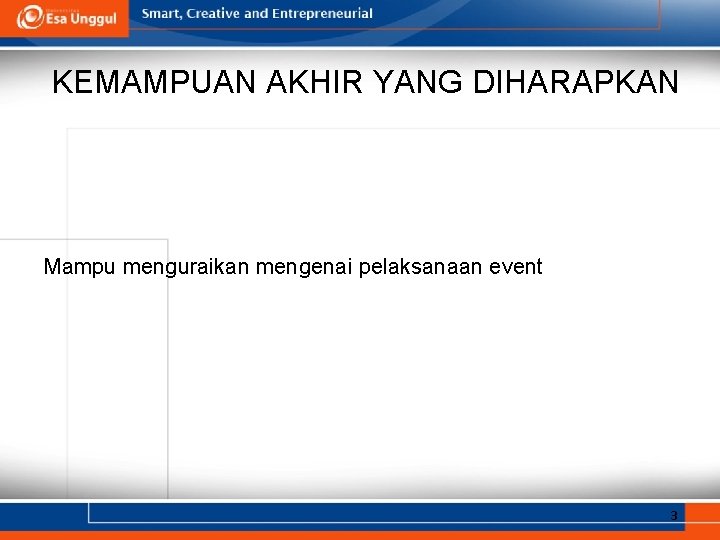720x540 pixels.
Task: Click the slide number 3
Action: tap(674, 516)
